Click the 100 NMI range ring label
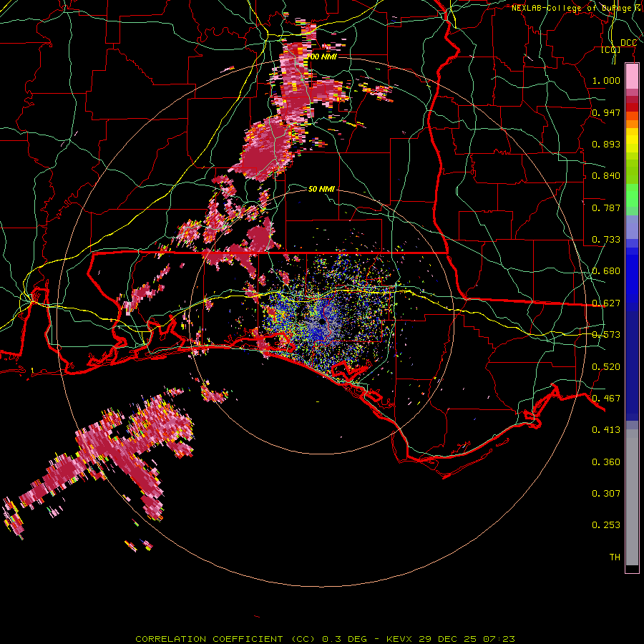Screen dimensions: 644x644 (x=322, y=57)
